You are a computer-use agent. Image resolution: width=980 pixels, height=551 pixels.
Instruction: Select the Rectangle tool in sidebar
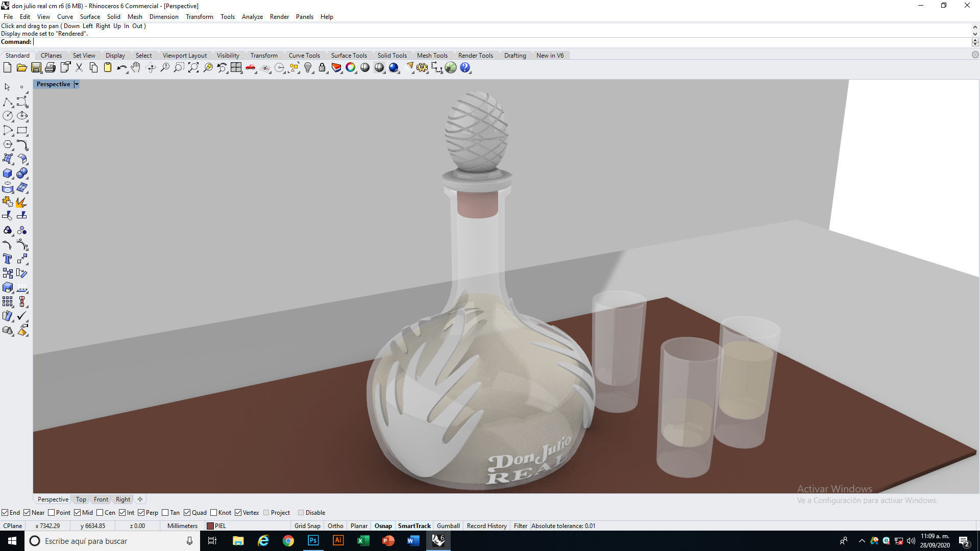[22, 130]
